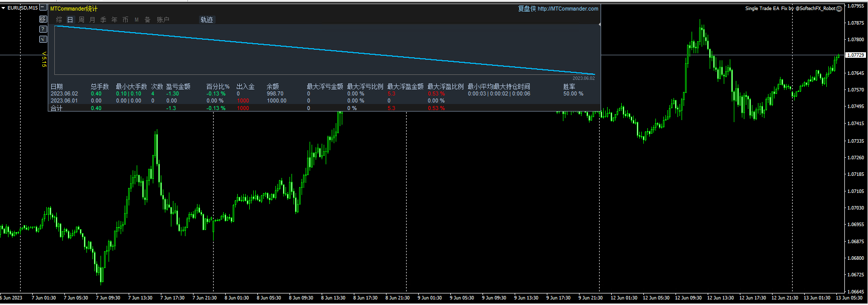Image resolution: width=868 pixels, height=305 pixels.
Task: Click the 998.70 balance value
Action: 275,93
